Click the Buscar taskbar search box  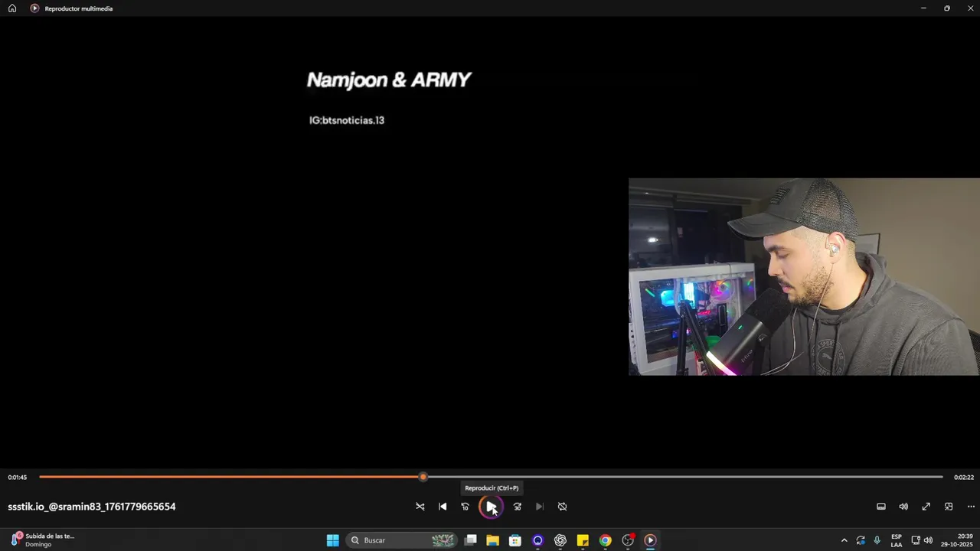pos(402,540)
